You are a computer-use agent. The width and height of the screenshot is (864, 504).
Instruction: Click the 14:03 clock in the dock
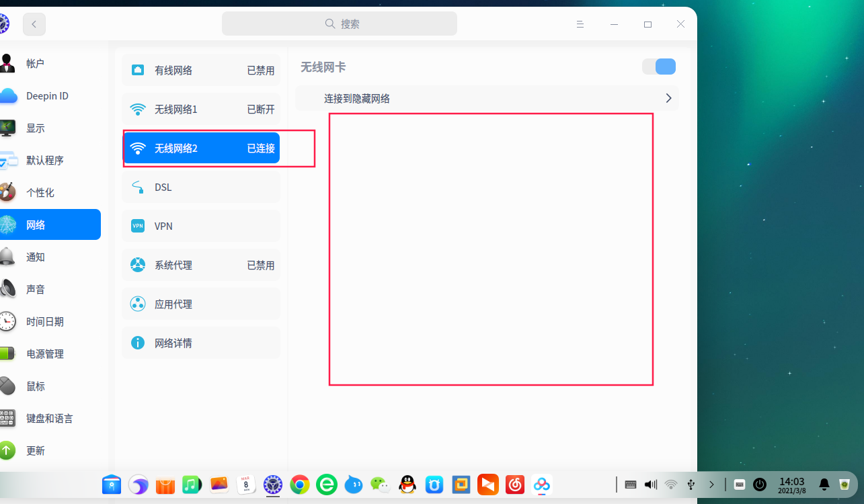(x=791, y=484)
